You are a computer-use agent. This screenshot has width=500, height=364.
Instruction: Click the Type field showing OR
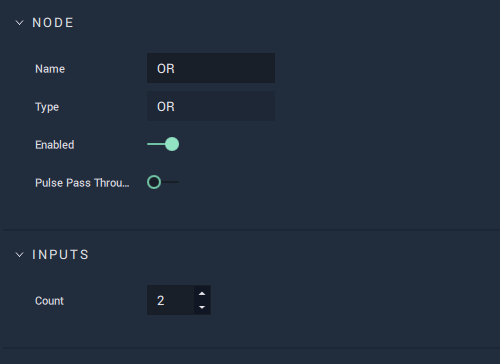(211, 106)
